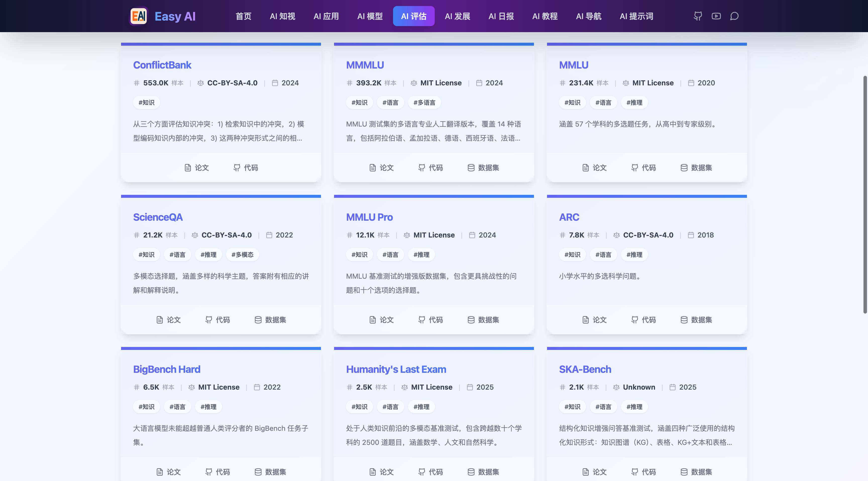Go to AI 模型 menu item

point(370,16)
